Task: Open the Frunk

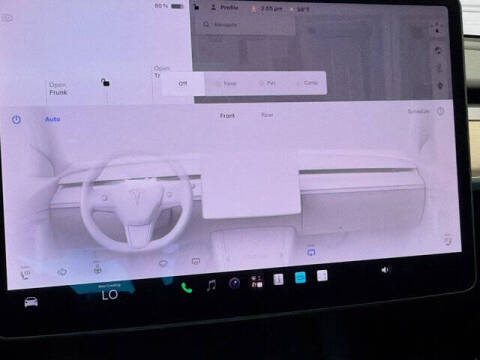Action: [58, 89]
